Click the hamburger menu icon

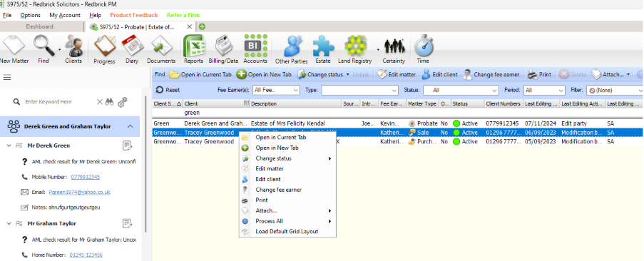(7, 78)
